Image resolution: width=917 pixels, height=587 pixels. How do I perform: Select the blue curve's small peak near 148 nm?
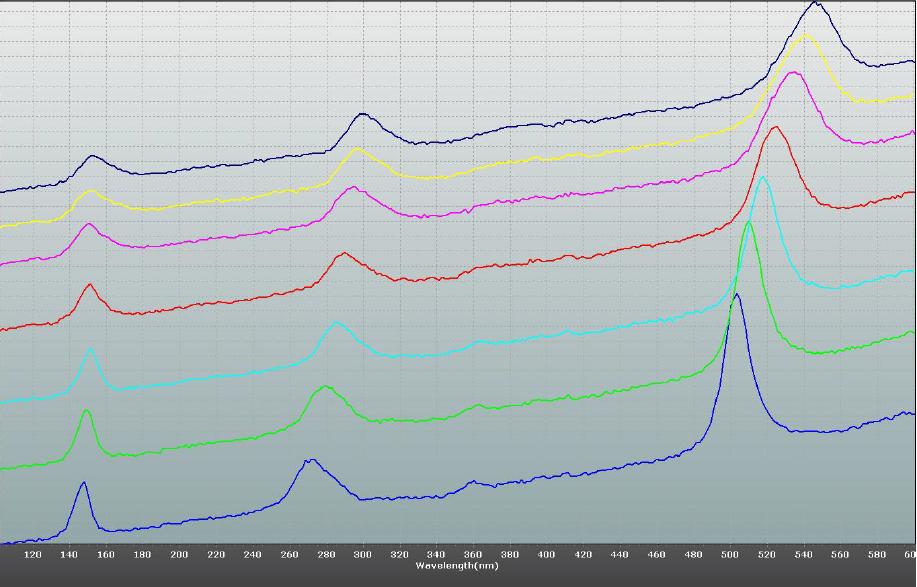coord(83,484)
